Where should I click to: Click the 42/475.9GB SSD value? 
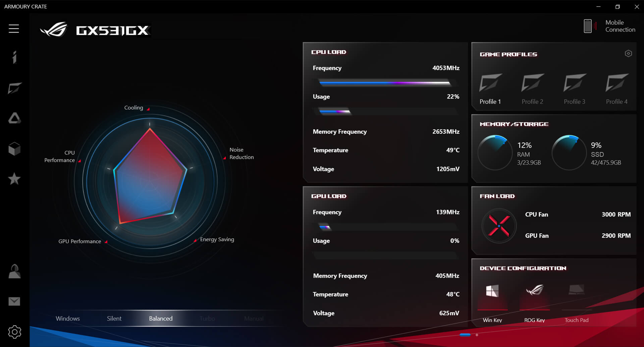pos(606,163)
